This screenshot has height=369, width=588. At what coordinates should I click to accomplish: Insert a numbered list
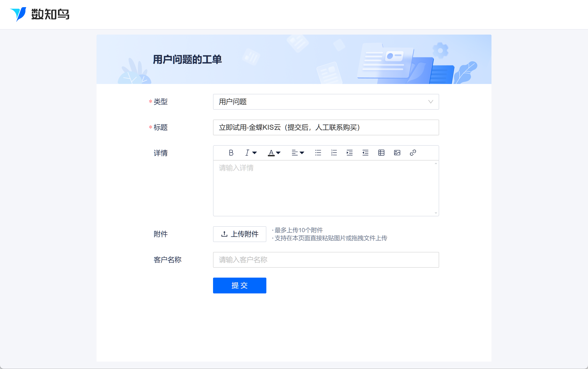(x=334, y=153)
